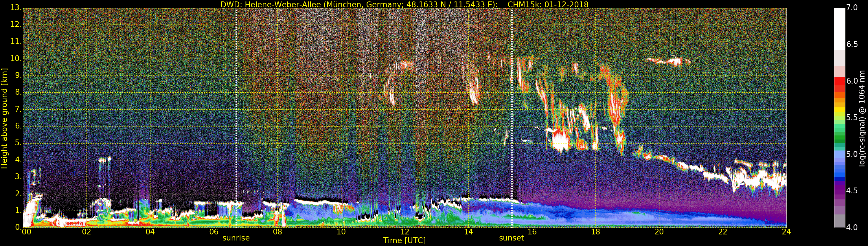
Task: Click the height axis tick label '11.'
Action: pyautogui.click(x=16, y=41)
